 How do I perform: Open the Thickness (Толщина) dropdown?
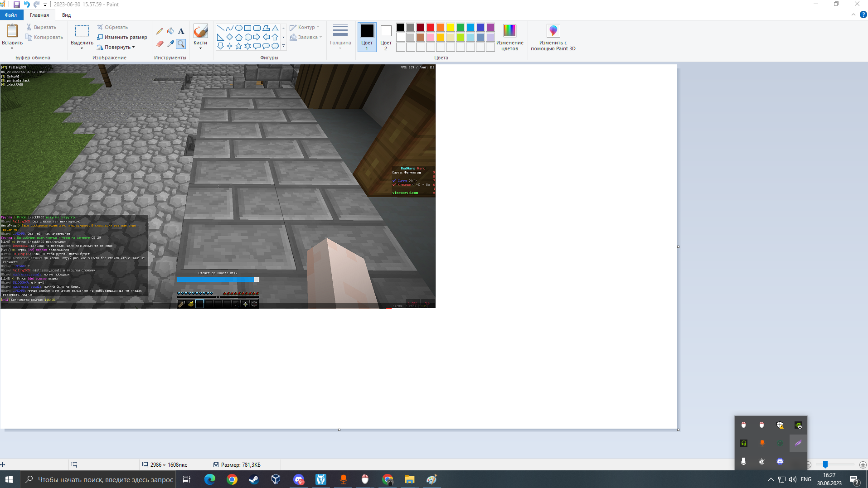(x=340, y=37)
